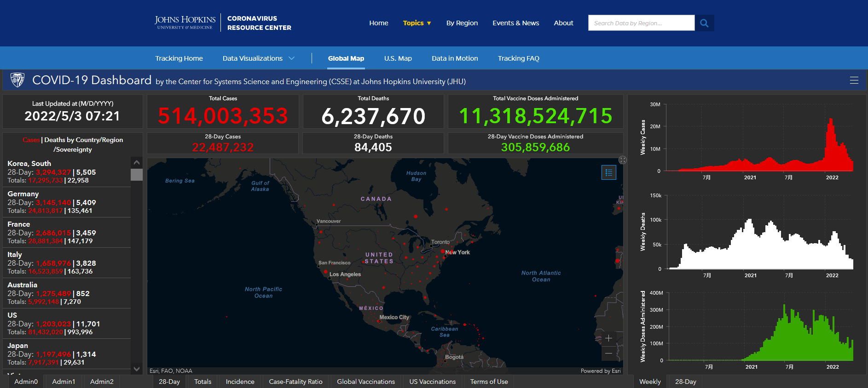Click the Weekly Deaths white chart
The height and width of the screenshot is (388, 868).
tap(759, 244)
